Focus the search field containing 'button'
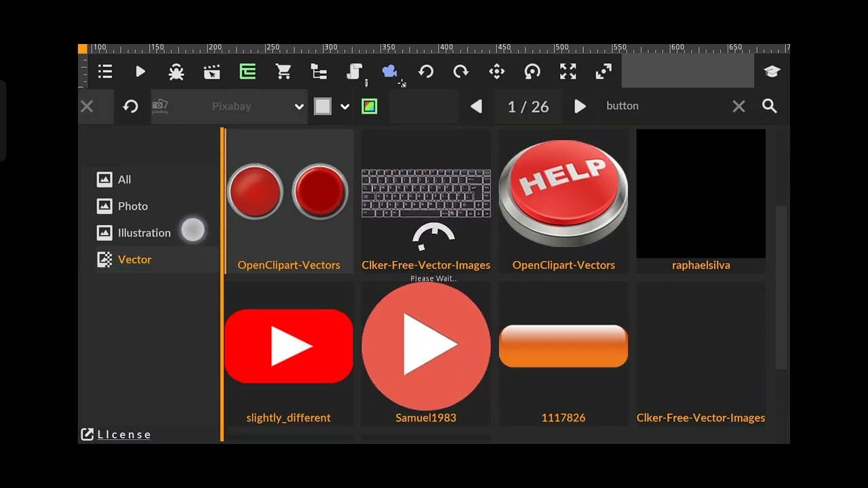The height and width of the screenshot is (488, 868). click(x=665, y=106)
